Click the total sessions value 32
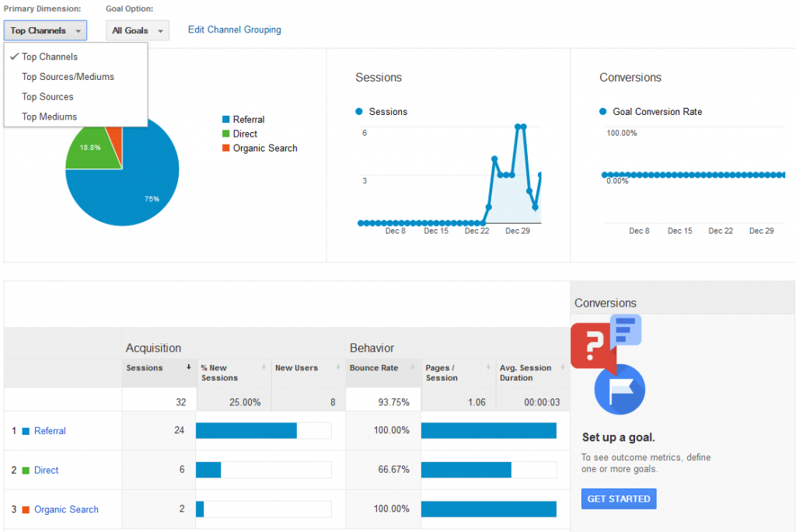 point(180,402)
